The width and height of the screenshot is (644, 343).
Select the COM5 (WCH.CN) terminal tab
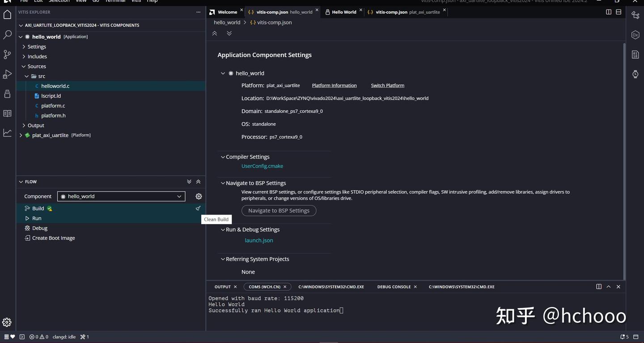[x=264, y=287]
